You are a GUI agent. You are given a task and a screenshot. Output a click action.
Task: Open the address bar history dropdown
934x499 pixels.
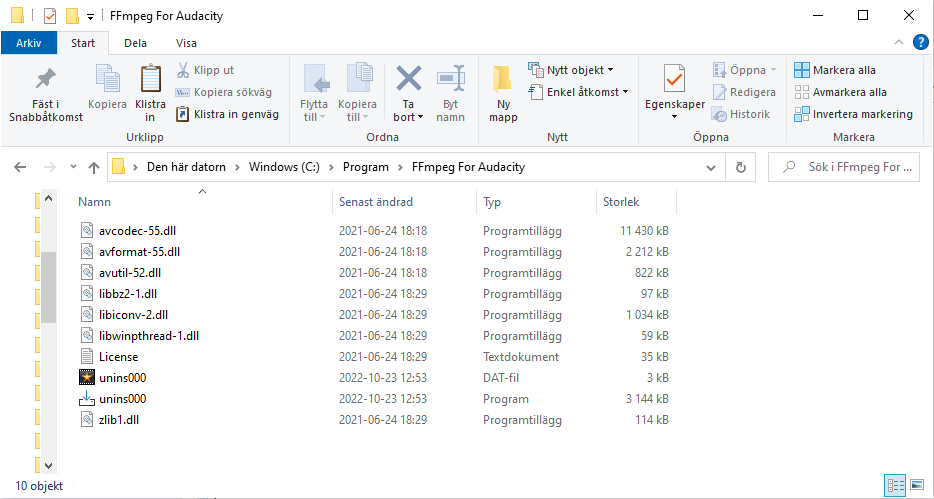tap(711, 167)
